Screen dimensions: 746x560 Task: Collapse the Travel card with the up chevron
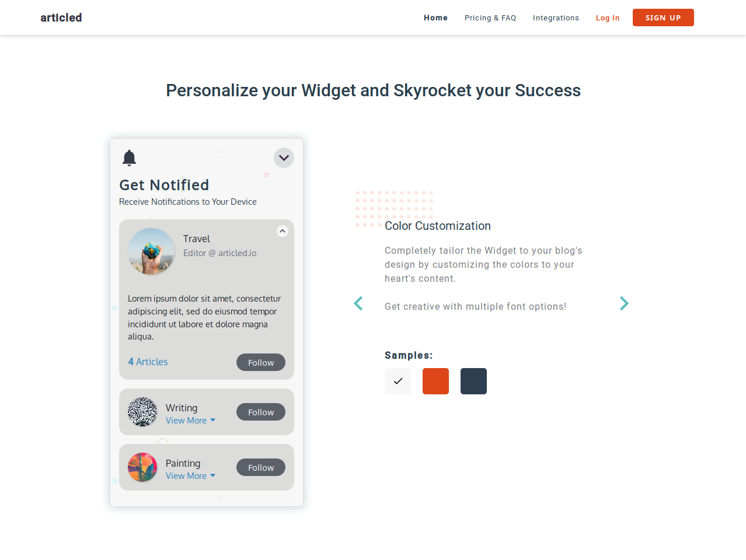[283, 231]
